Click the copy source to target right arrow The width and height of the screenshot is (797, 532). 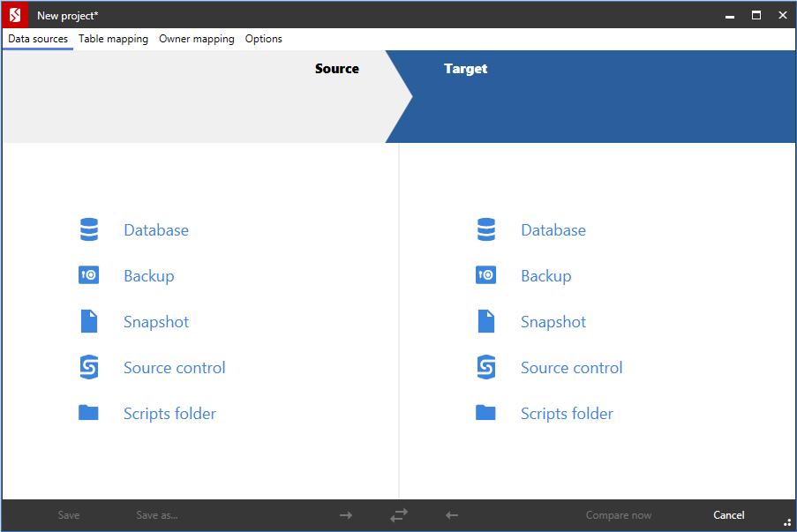(x=346, y=515)
